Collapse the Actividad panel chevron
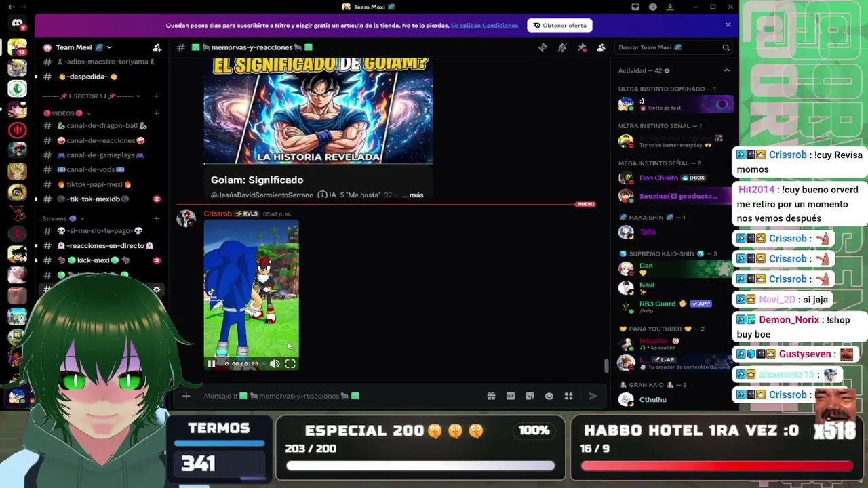Viewport: 868px width, 488px height. tap(726, 70)
